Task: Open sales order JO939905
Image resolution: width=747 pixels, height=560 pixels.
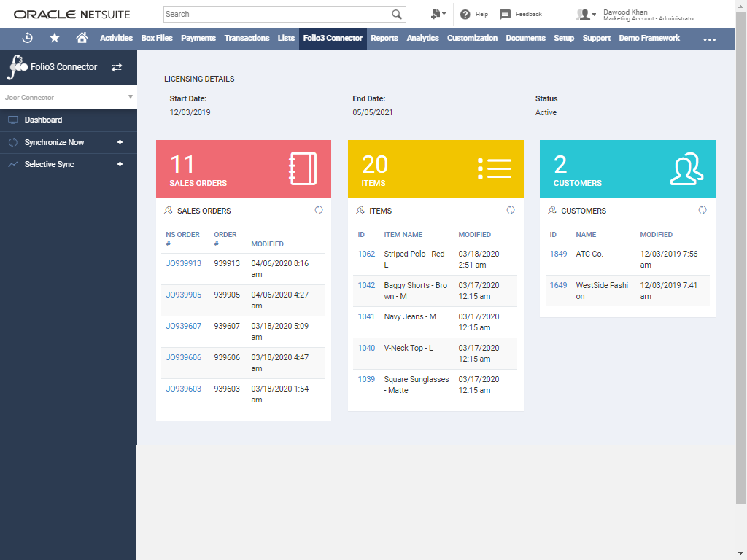Action: (x=183, y=295)
